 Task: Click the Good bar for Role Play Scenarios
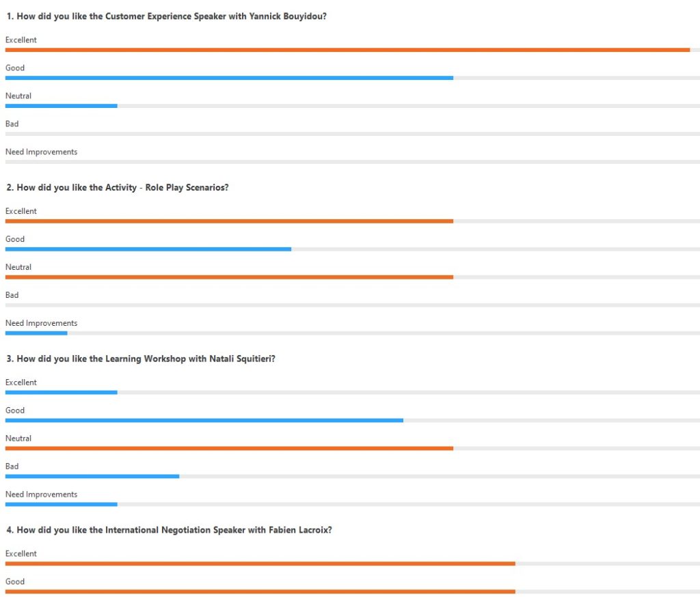tap(148, 249)
